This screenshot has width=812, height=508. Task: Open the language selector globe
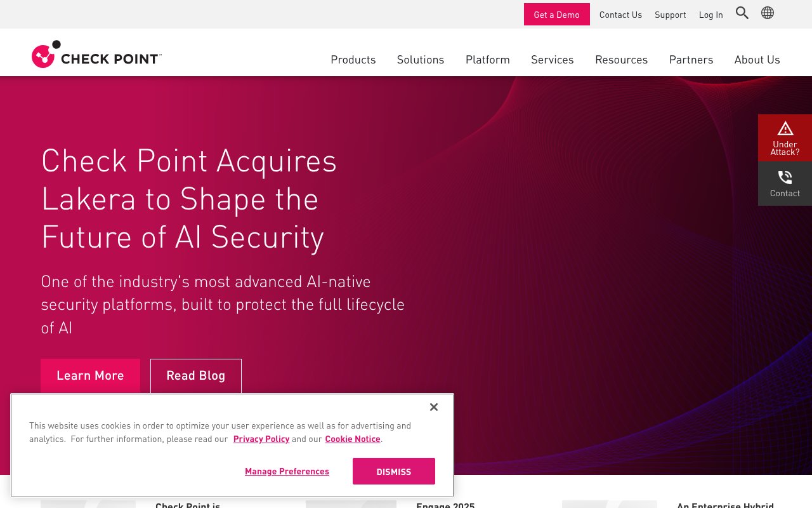pos(767,13)
